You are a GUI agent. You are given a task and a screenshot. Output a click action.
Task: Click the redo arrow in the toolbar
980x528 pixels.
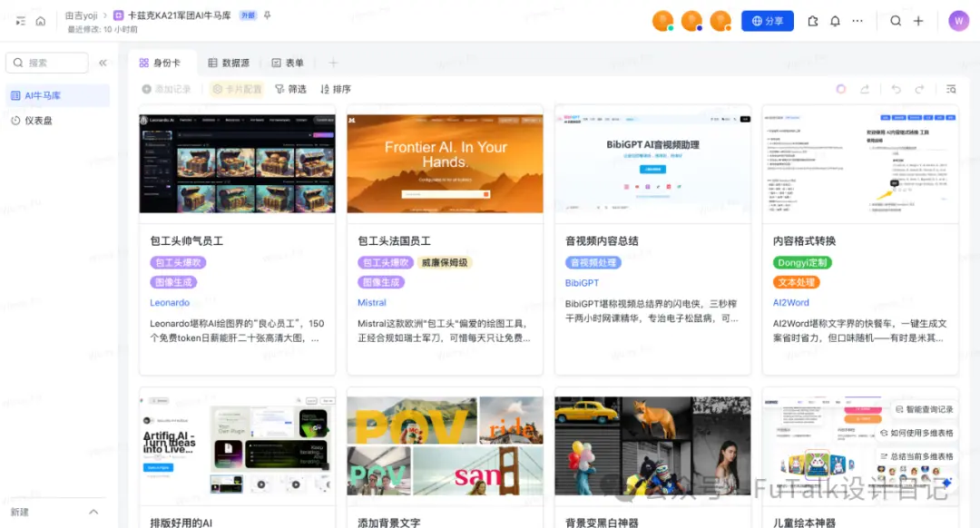[919, 89]
